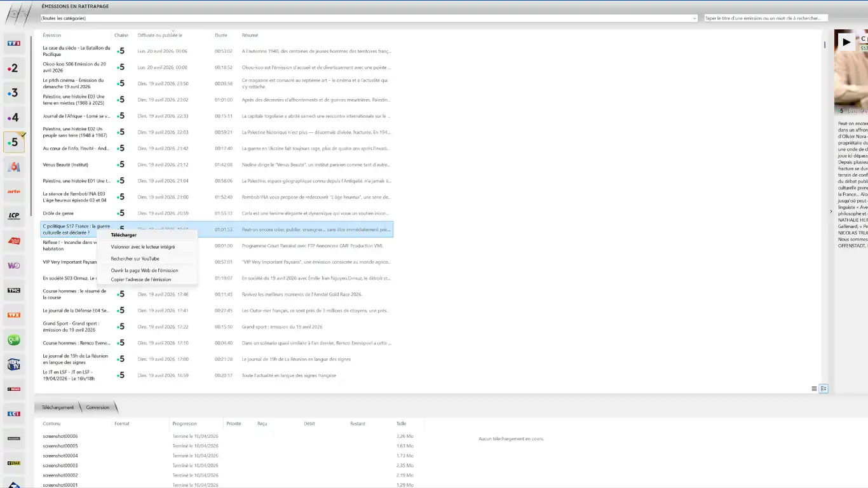Toggle the detailed list view button

pyautogui.click(x=824, y=389)
